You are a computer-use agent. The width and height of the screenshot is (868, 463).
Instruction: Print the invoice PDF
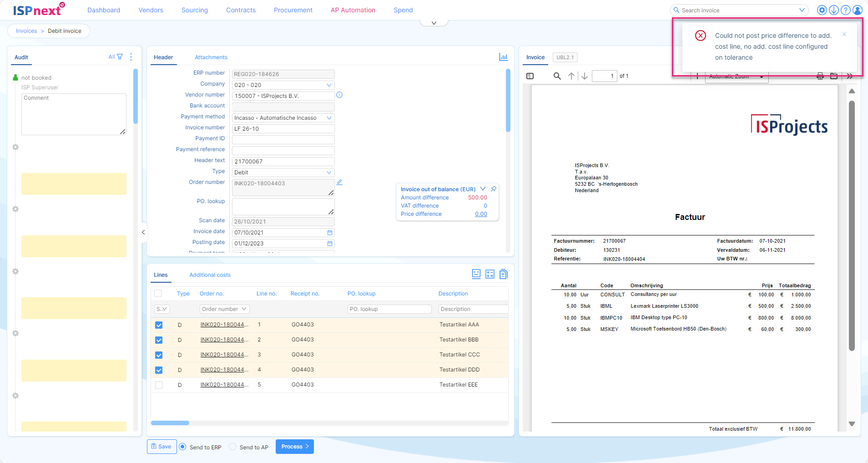(x=820, y=76)
